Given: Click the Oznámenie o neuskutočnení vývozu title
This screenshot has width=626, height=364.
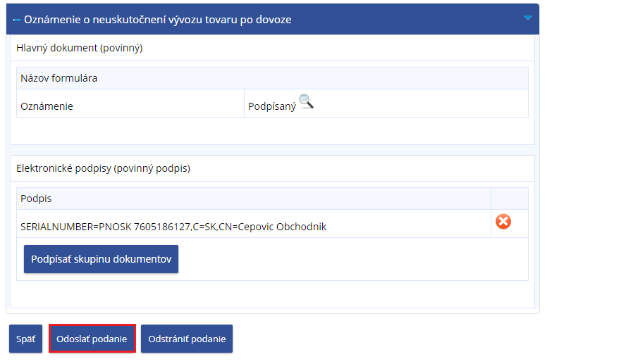Looking at the screenshot, I should (158, 20).
